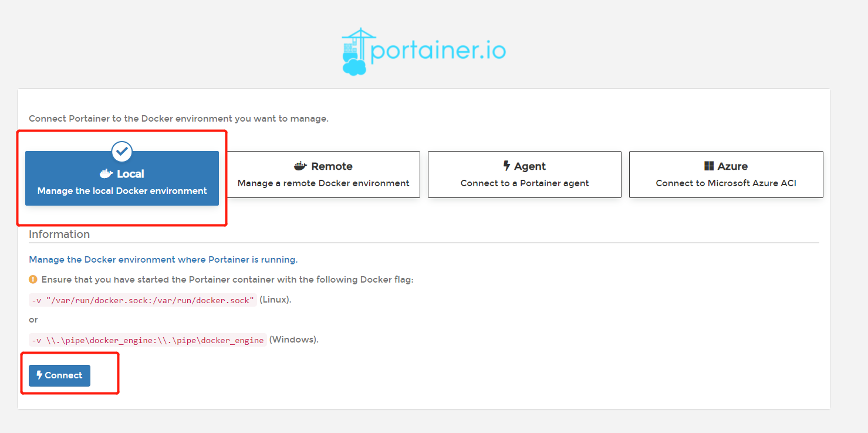The image size is (868, 433).
Task: Click 'Manage the local Docker environment' text
Action: coord(122,191)
